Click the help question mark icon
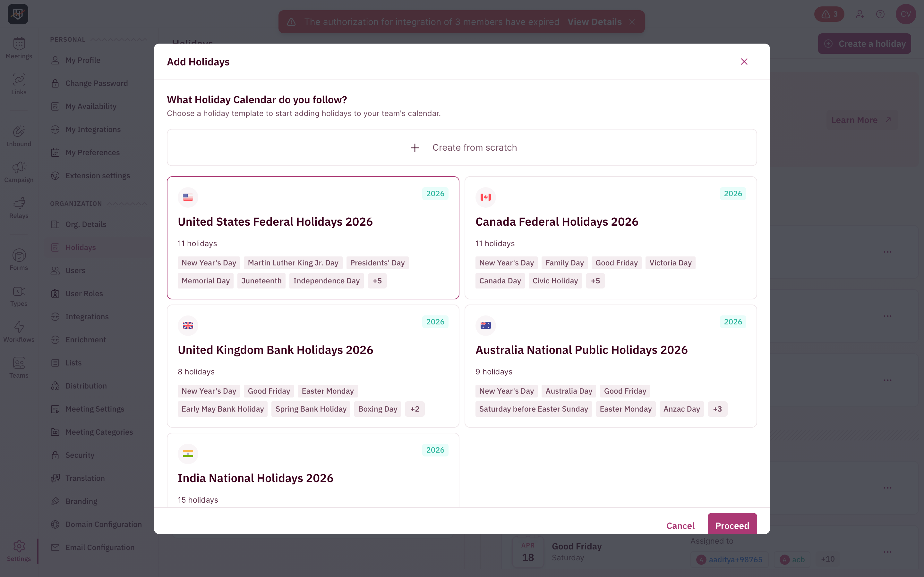The height and width of the screenshot is (577, 924). pyautogui.click(x=880, y=14)
